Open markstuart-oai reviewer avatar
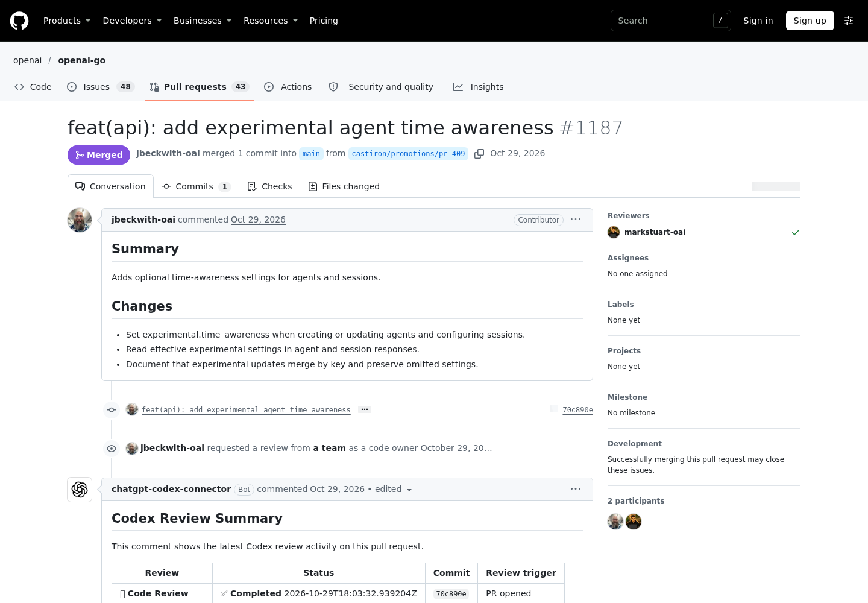 coord(614,232)
